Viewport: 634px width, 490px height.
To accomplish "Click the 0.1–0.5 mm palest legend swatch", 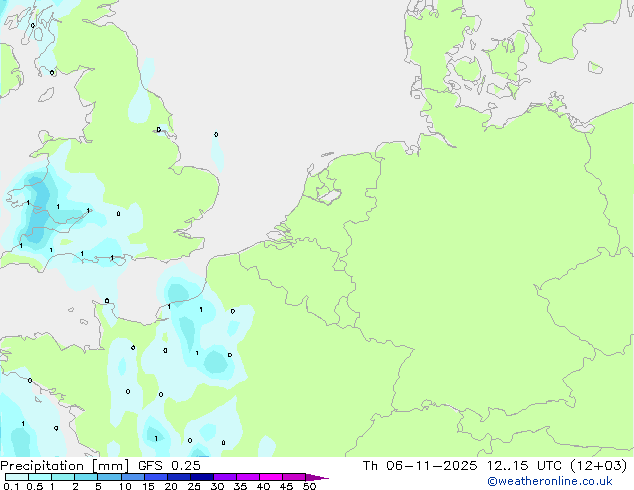I will (x=17, y=477).
